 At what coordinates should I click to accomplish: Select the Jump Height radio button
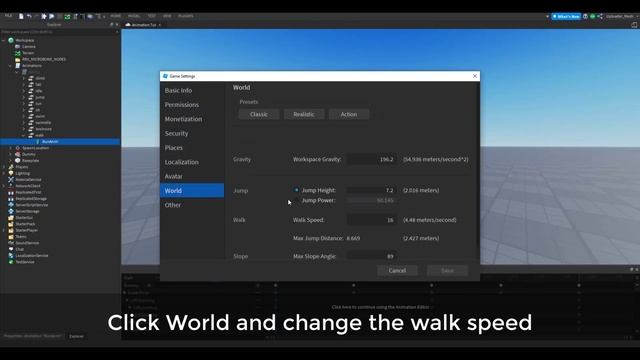[296, 190]
